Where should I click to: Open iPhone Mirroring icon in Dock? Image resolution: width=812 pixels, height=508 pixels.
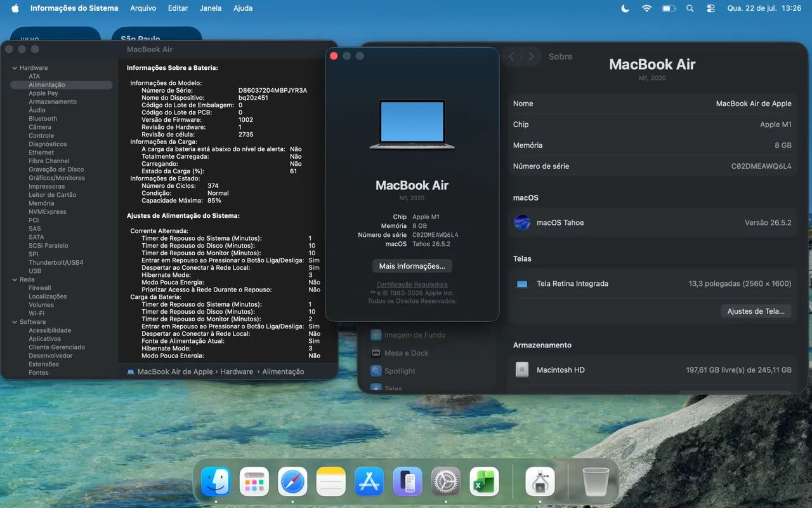pyautogui.click(x=407, y=481)
